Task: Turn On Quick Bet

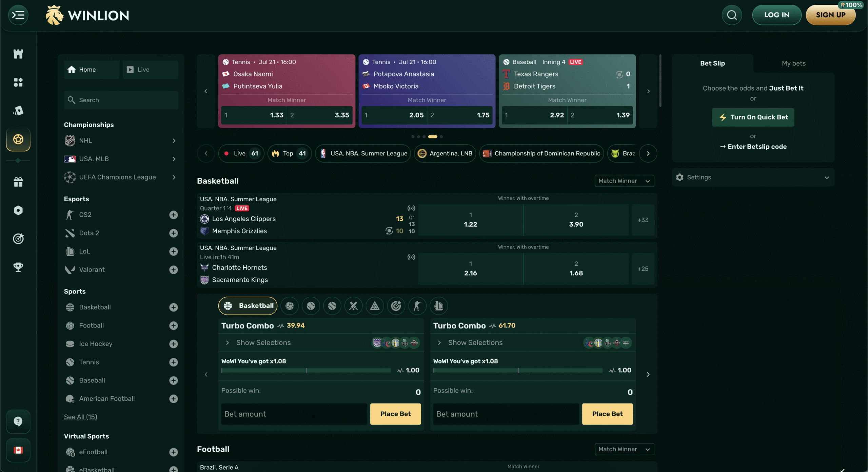Action: tap(753, 117)
